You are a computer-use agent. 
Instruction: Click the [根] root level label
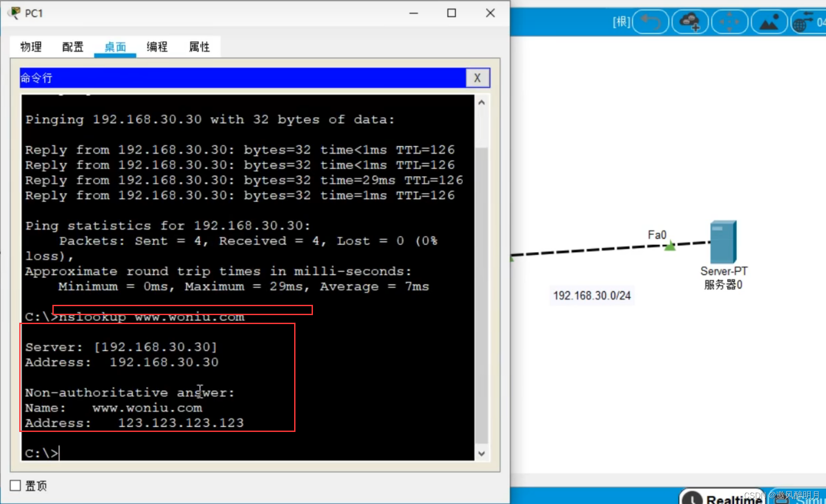[x=621, y=21]
